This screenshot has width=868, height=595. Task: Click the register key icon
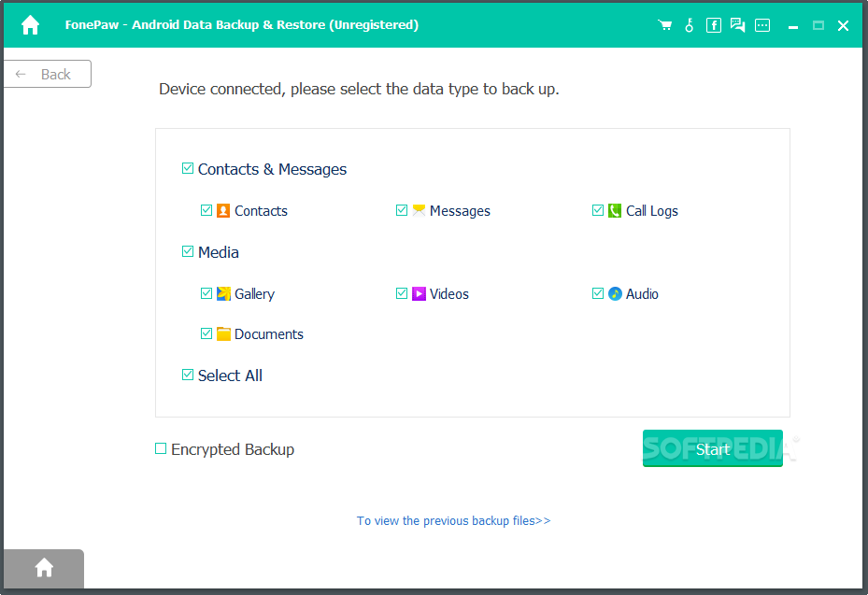tap(690, 25)
